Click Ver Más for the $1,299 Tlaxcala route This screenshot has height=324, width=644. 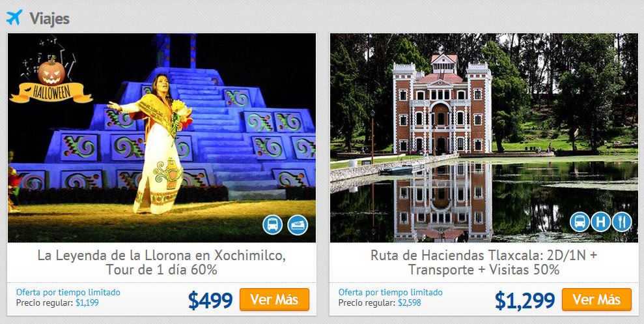click(x=596, y=299)
